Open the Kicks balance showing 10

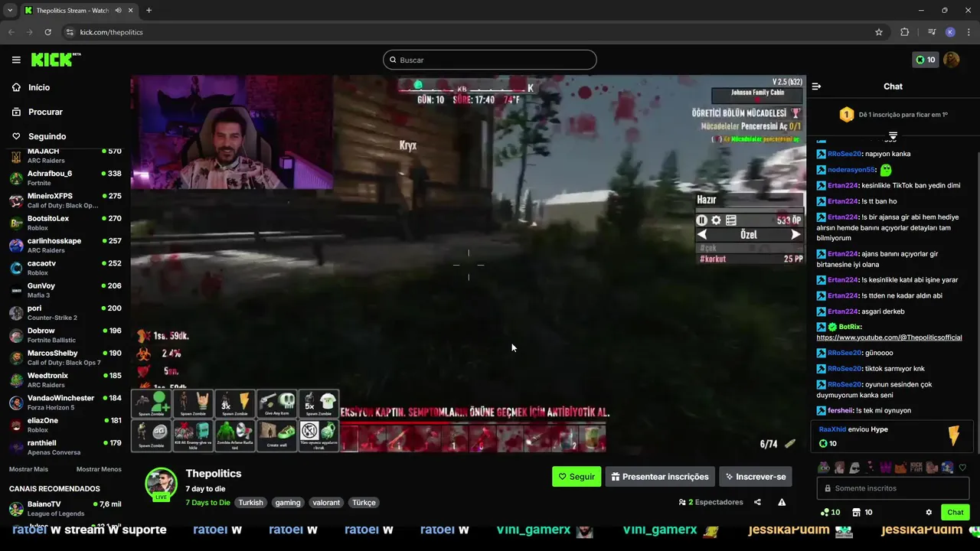[x=926, y=60]
